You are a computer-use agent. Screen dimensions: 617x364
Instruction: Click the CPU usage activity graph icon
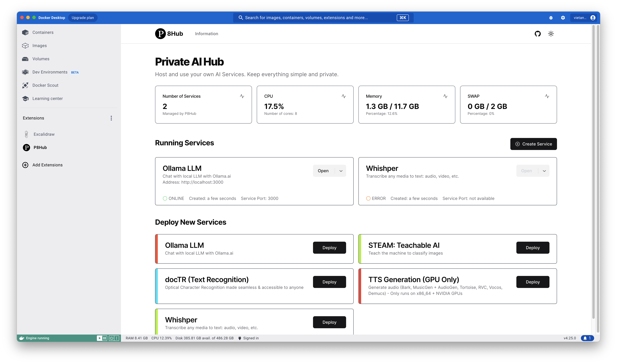(x=344, y=96)
